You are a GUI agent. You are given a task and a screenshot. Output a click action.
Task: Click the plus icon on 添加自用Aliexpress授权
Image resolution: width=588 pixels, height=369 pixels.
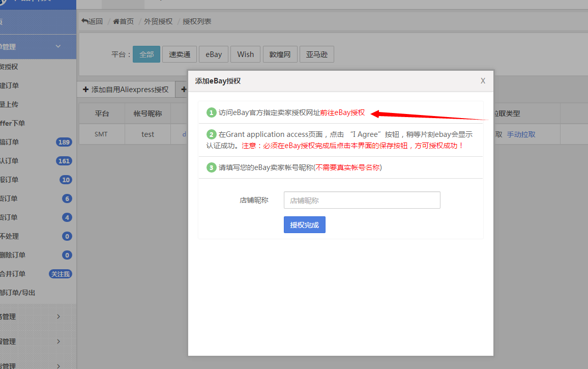pos(85,90)
